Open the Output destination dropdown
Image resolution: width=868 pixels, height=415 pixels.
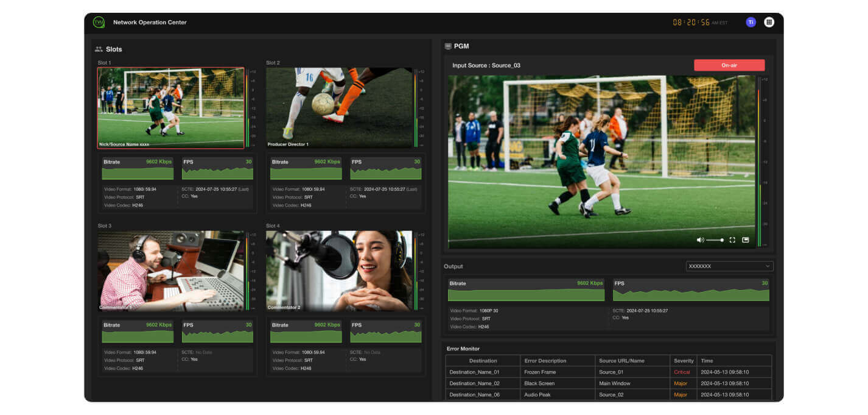pos(729,266)
